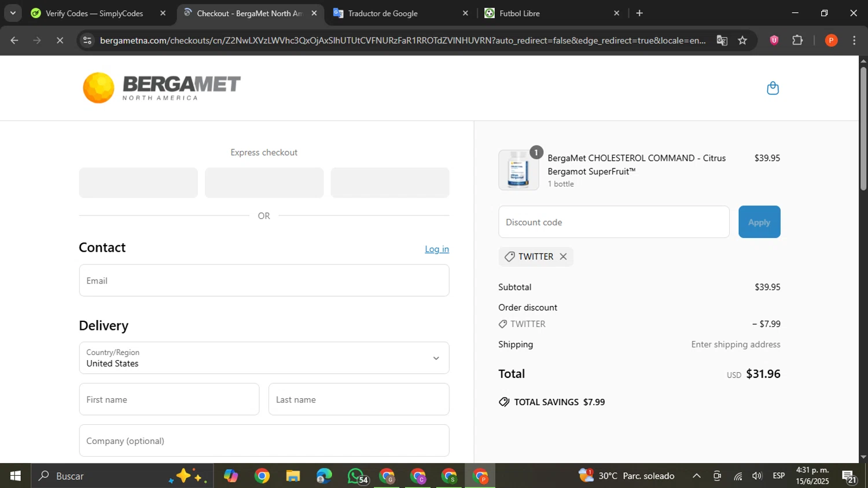Focus the Last name field
The image size is (868, 488).
359,399
